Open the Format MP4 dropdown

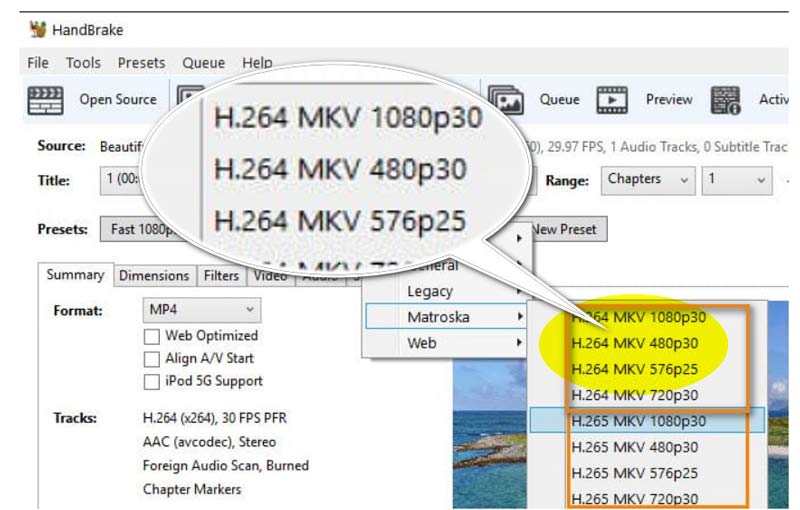(202, 310)
